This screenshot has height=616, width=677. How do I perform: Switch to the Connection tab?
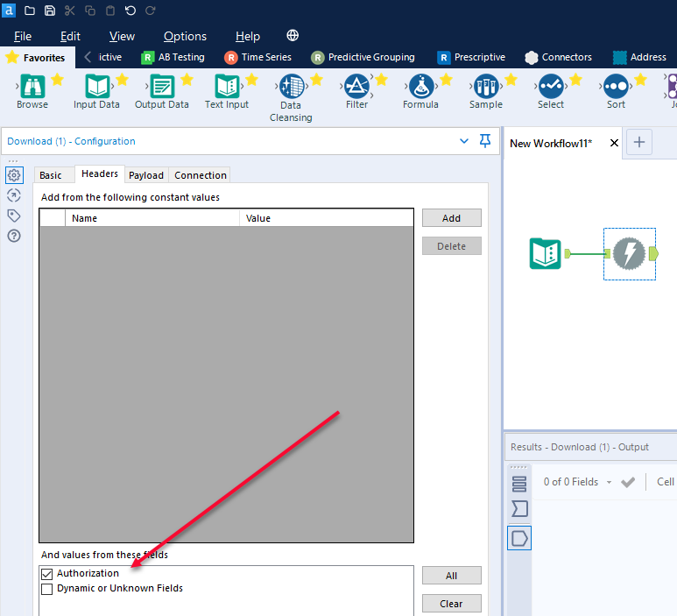[201, 175]
